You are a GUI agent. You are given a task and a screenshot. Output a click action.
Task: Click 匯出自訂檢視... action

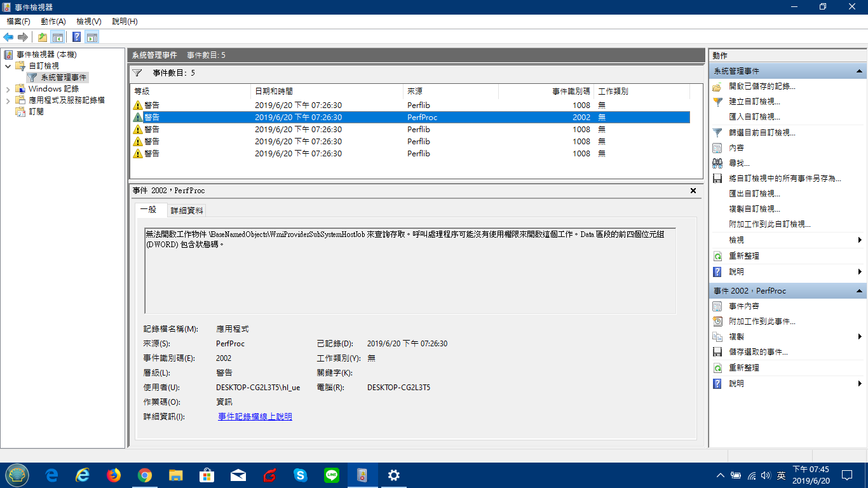(754, 194)
